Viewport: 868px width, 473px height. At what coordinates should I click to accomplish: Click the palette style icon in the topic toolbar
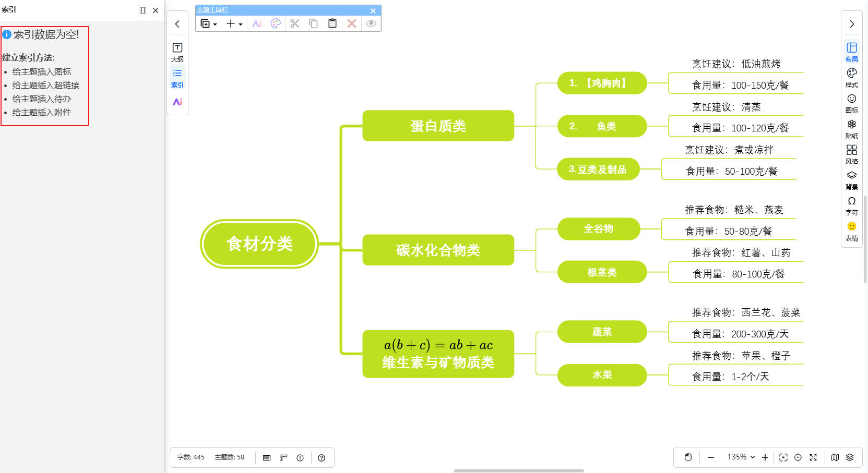(x=276, y=23)
